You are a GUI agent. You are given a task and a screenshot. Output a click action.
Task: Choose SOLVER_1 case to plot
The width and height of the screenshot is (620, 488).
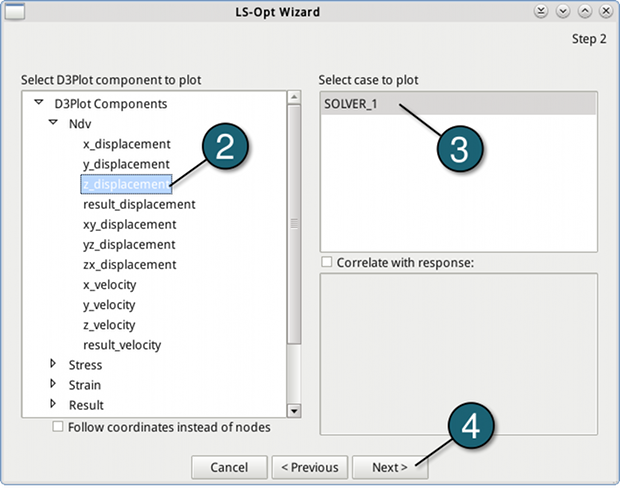458,104
